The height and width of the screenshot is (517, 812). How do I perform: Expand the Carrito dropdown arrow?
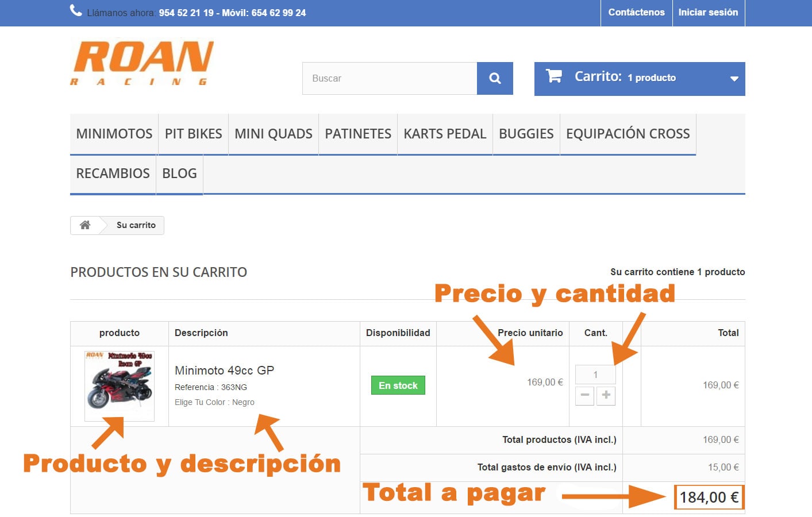pos(734,79)
